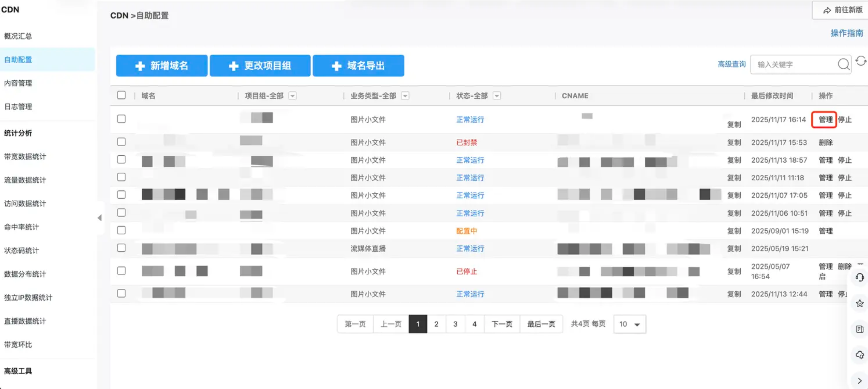Select 带宽数据统计 in sidebar

coord(25,157)
